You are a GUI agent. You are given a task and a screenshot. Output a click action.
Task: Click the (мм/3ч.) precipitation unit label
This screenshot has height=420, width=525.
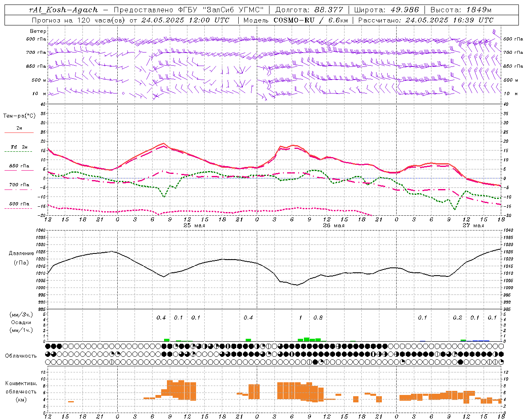click(x=21, y=315)
